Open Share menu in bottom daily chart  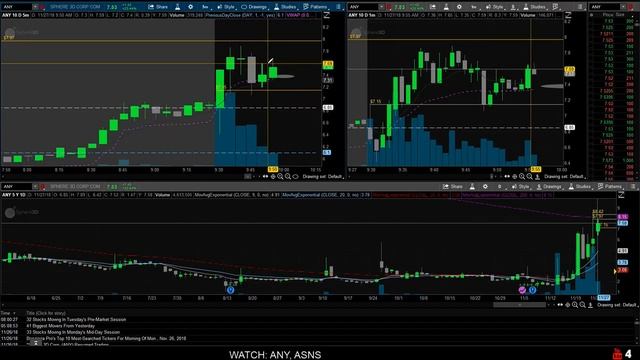[453, 187]
